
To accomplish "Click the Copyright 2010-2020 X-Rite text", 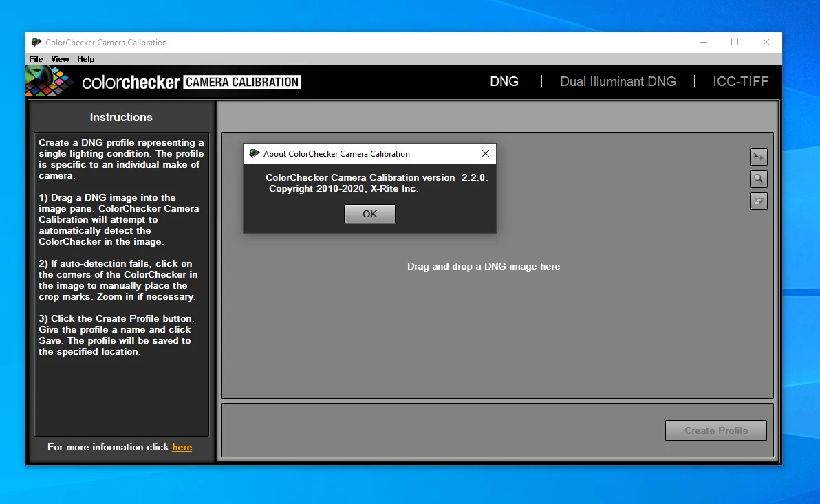I will (343, 188).
